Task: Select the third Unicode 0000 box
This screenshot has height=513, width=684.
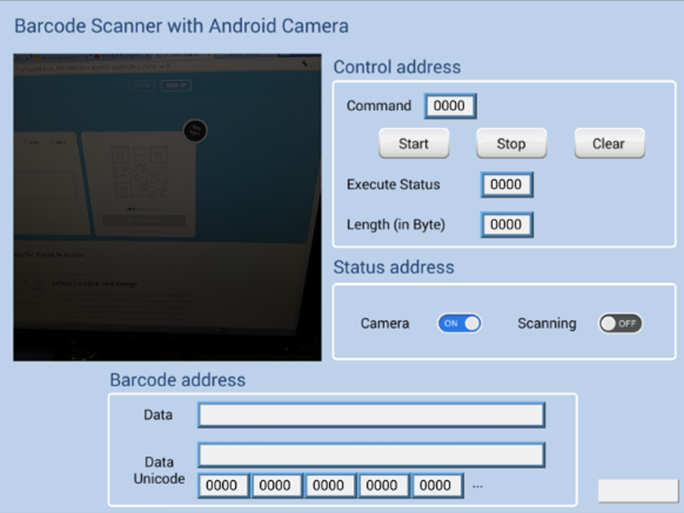Action: [330, 486]
